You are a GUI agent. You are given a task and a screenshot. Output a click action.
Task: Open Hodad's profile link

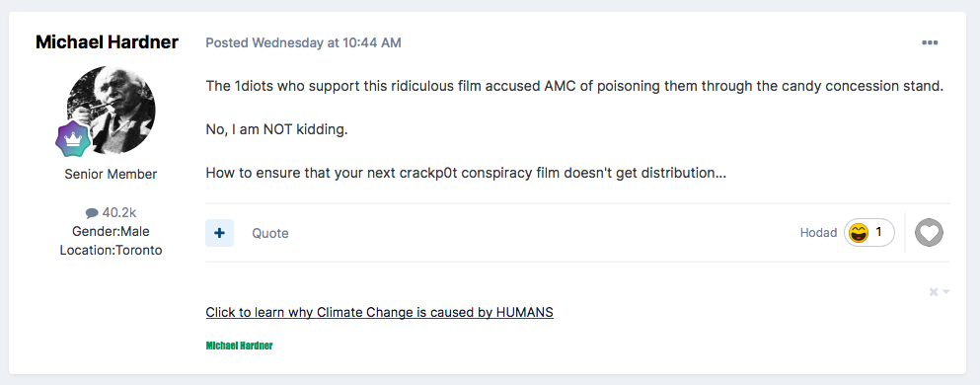[818, 233]
